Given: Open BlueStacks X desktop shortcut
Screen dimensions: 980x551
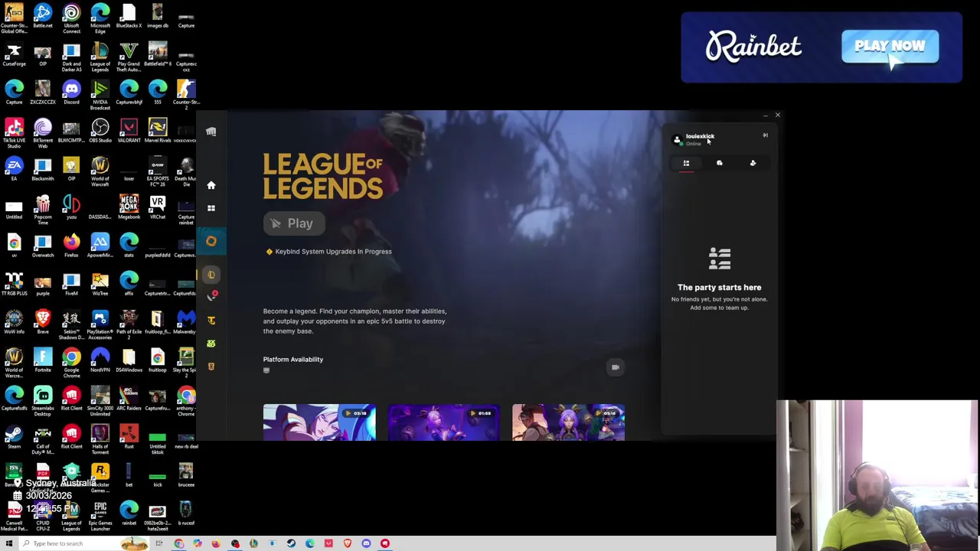Looking at the screenshot, I should (129, 16).
